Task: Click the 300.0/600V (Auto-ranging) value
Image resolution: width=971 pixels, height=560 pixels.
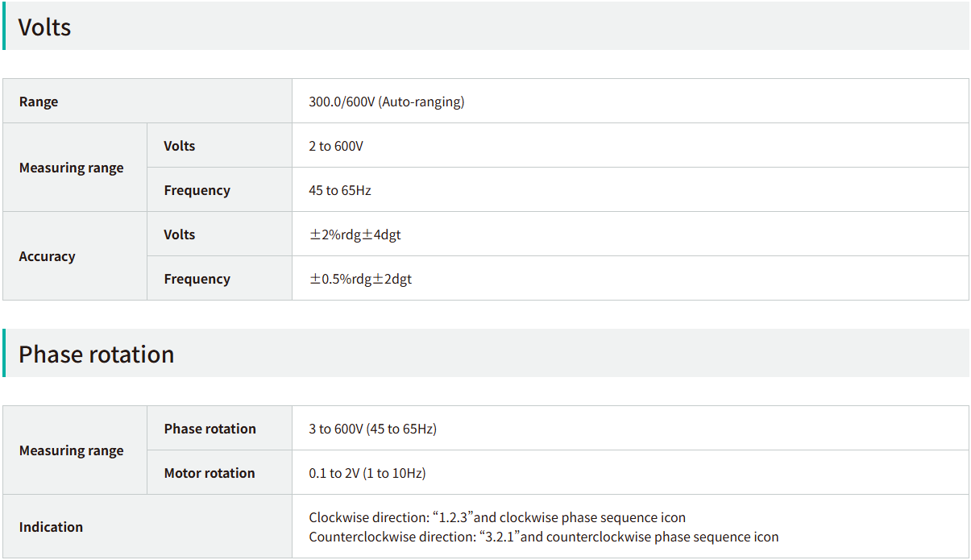Action: pyautogui.click(x=386, y=102)
